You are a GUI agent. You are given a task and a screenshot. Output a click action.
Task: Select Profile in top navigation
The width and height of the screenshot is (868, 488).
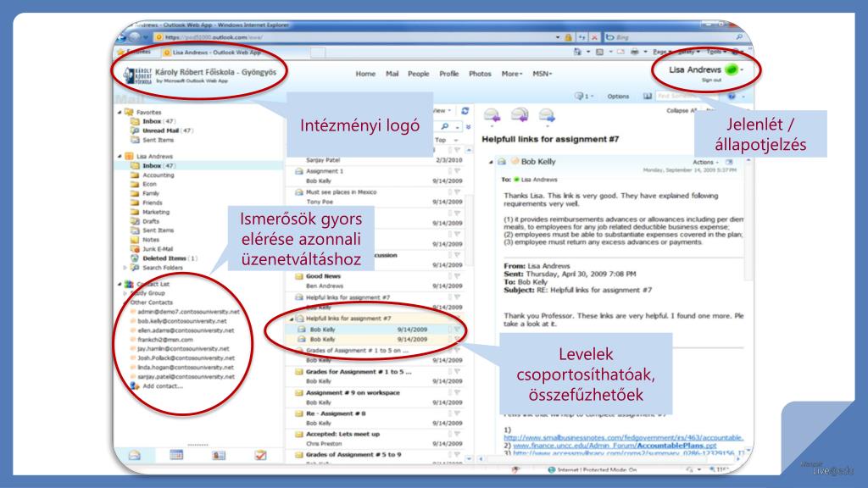click(x=449, y=74)
